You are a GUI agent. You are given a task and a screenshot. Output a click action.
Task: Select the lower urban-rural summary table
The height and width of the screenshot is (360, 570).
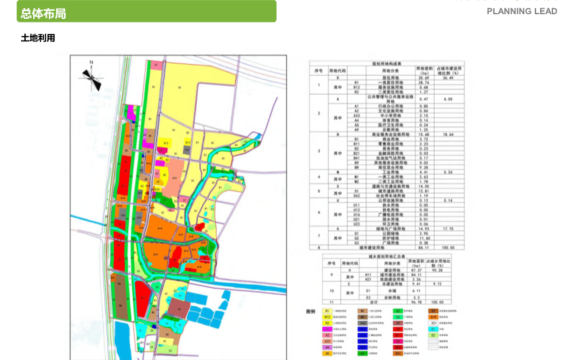(x=387, y=279)
